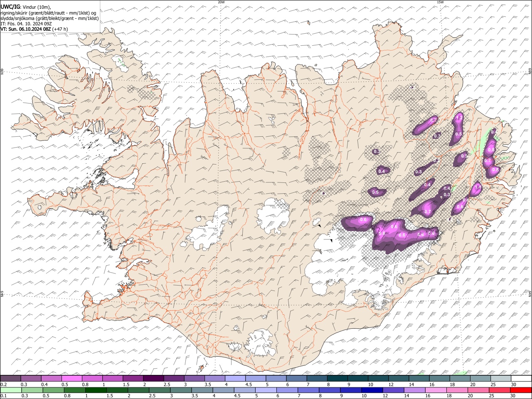Click palest green bottom-row swatch between 0.1 and 0.3

click(x=10, y=390)
